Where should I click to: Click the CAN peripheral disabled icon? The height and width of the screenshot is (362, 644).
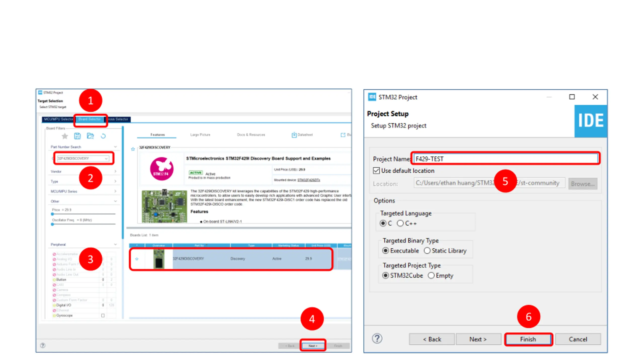(54, 285)
